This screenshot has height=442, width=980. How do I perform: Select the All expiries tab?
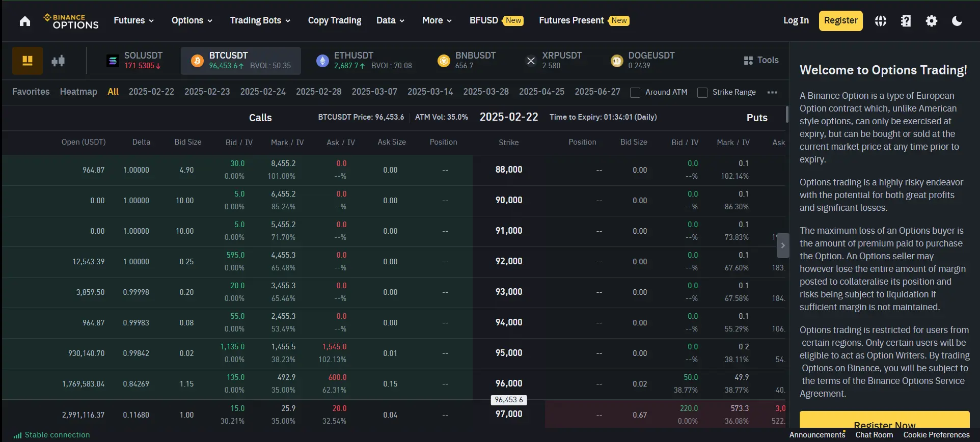113,92
